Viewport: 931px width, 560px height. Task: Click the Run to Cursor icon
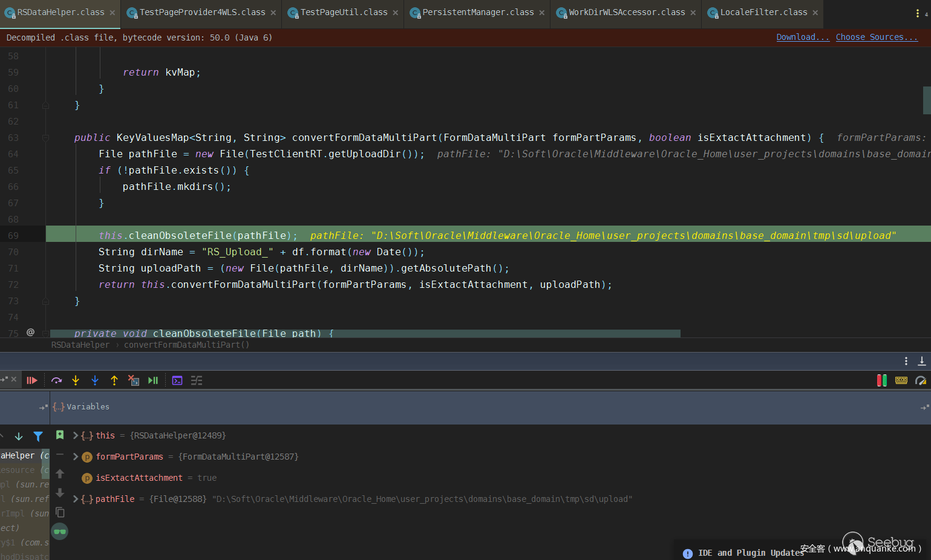[153, 380]
